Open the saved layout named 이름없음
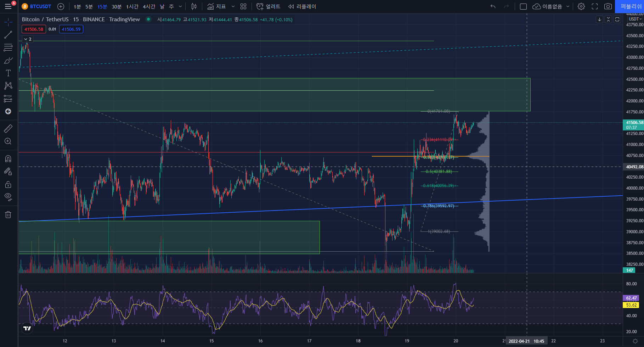 point(547,6)
